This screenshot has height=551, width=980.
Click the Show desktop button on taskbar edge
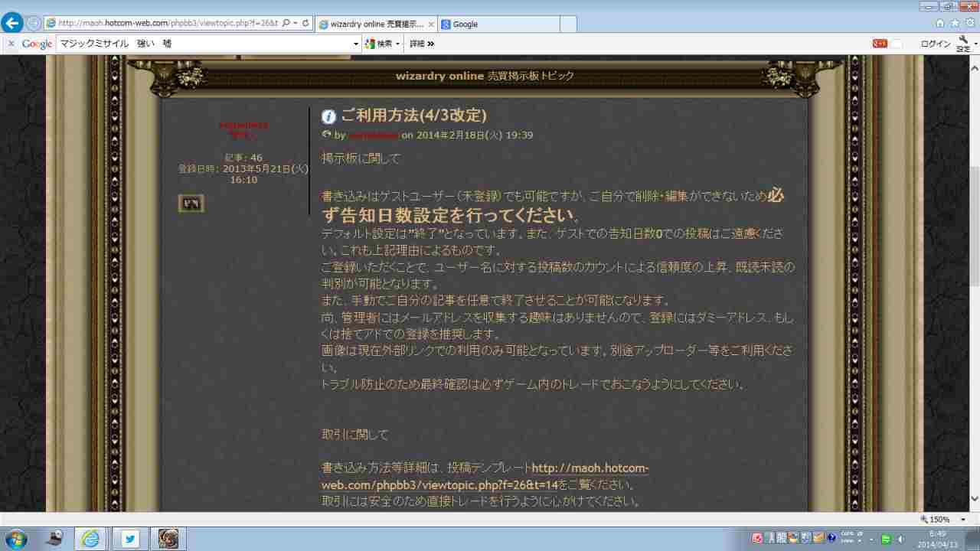tap(972, 539)
